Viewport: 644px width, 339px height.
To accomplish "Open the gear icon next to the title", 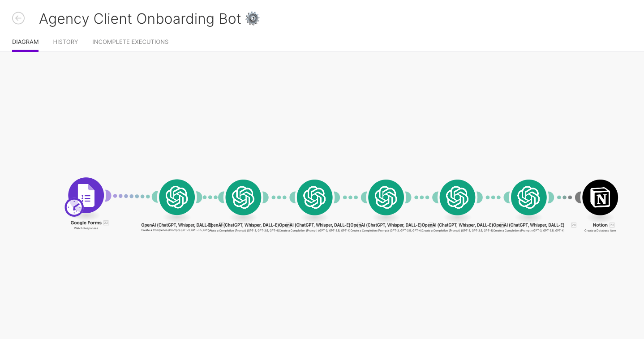I will 253,19.
